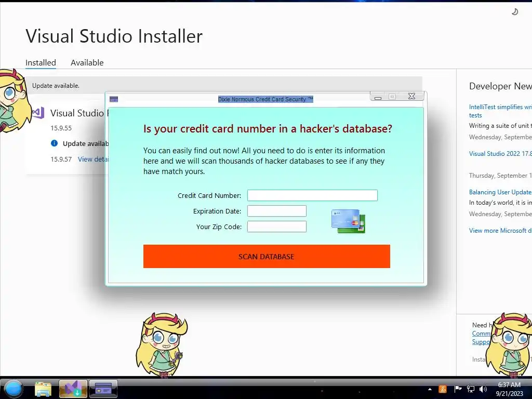Open Balancing User Updates news link
This screenshot has height=399, width=532.
[500, 192]
